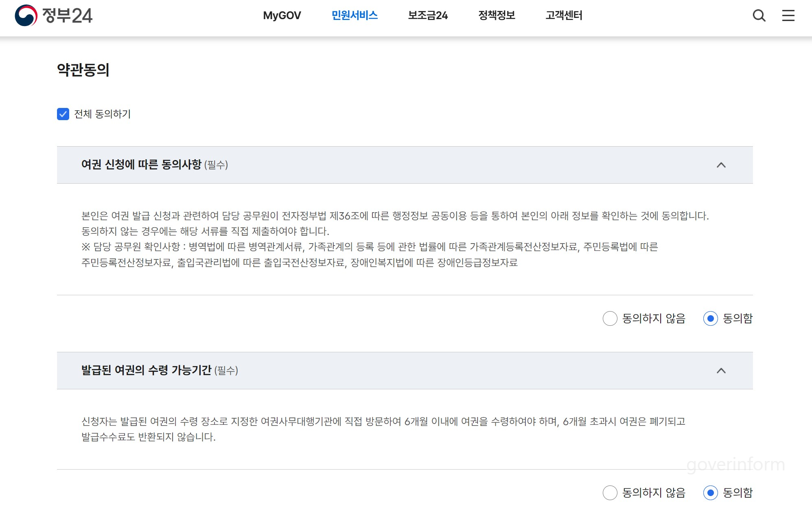The height and width of the screenshot is (505, 812).
Task: Choose 동의하지 않음 for 수령 가능기간
Action: click(610, 493)
